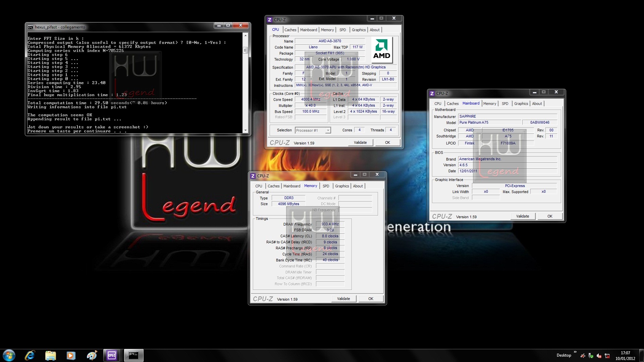The height and width of the screenshot is (362, 644).
Task: Click memory Size value 4096 MBytes
Action: [288, 204]
